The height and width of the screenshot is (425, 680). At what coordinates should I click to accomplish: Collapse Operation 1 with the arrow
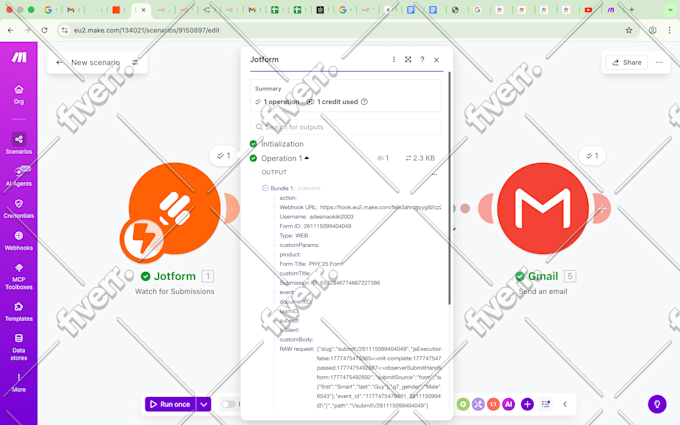click(x=307, y=158)
